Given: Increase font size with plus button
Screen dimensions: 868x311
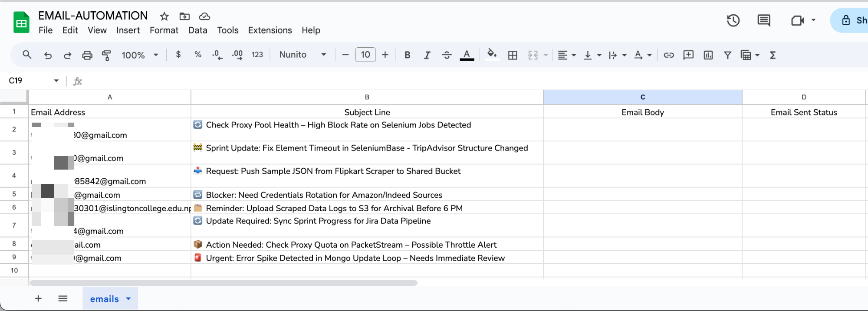Looking at the screenshot, I should tap(385, 55).
